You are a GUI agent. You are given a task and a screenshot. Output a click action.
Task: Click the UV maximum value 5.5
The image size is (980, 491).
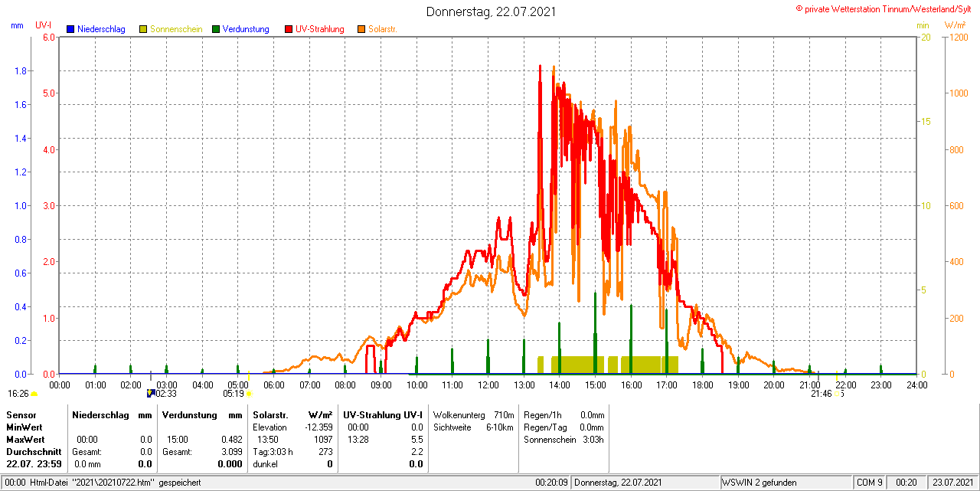pos(416,440)
